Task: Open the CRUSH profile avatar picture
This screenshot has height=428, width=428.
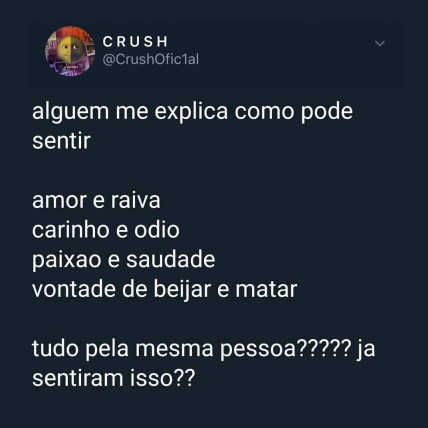Action: coord(70,51)
